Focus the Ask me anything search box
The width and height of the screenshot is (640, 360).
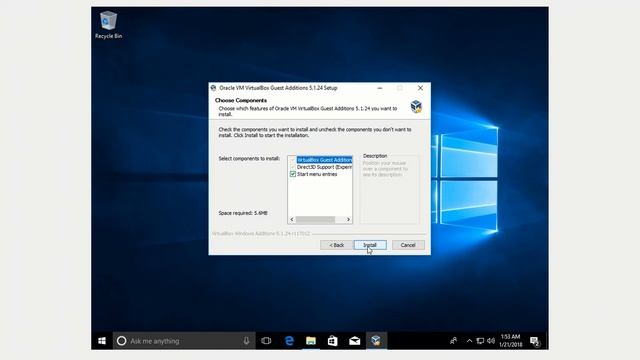(184, 340)
